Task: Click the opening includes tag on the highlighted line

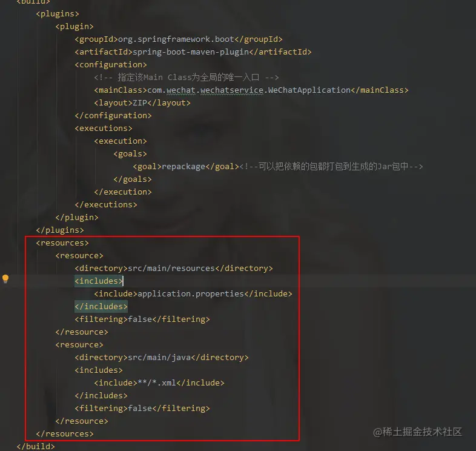Action: [x=99, y=281]
